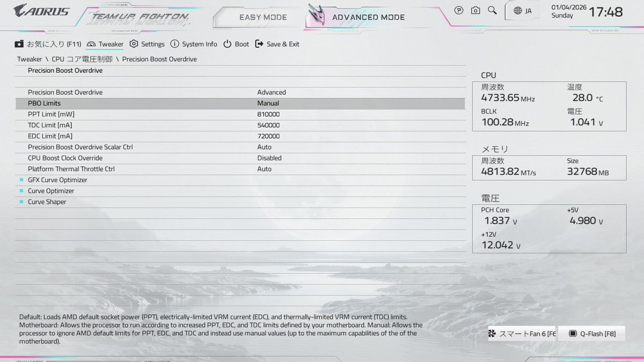Click the globe language icon

pos(518,11)
